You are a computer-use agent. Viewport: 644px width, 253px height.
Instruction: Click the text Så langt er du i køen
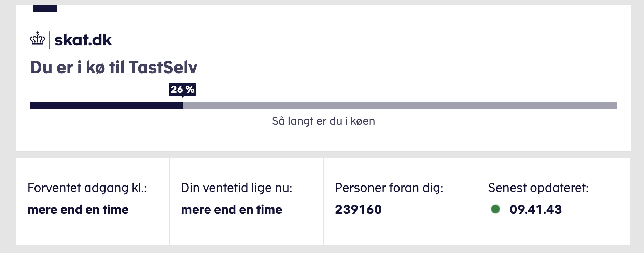pyautogui.click(x=324, y=121)
